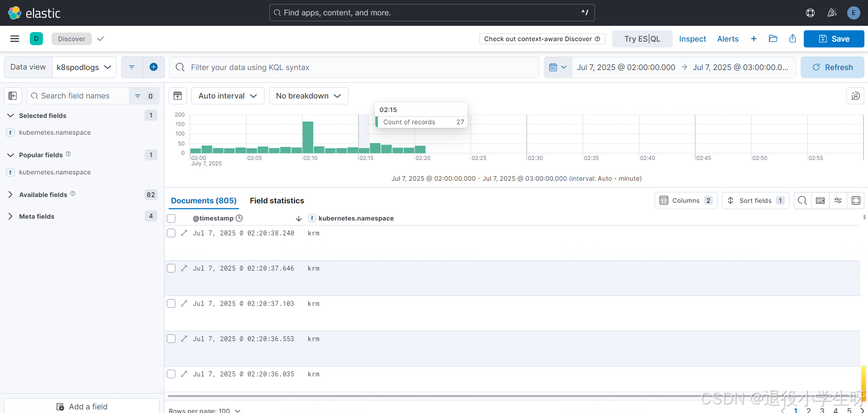Toggle select-all rows checkbox in header
This screenshot has height=413, width=868.
tap(171, 219)
